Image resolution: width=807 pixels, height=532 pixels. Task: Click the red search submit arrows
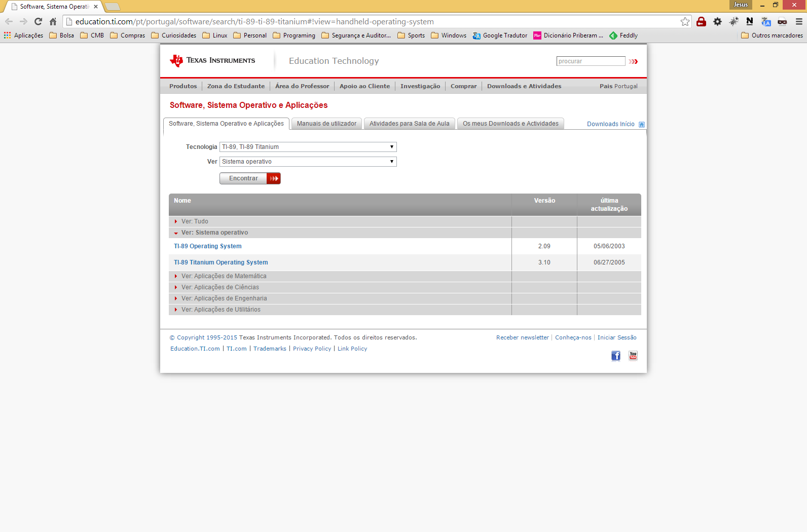click(x=633, y=61)
